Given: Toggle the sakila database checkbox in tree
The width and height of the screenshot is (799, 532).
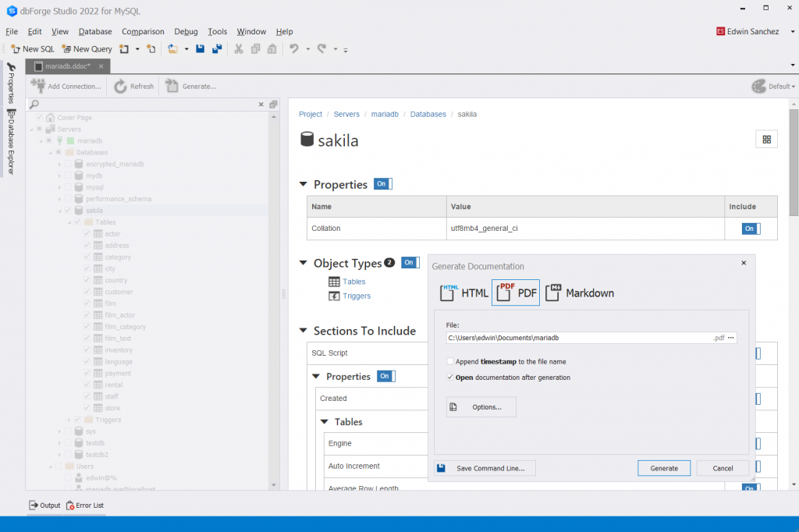Looking at the screenshot, I should [68, 211].
